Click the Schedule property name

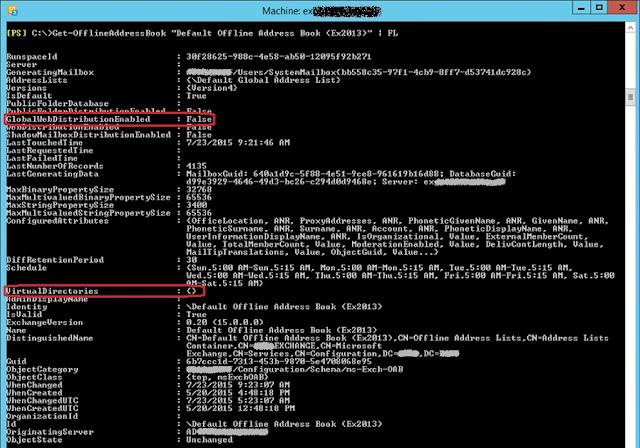pos(27,268)
